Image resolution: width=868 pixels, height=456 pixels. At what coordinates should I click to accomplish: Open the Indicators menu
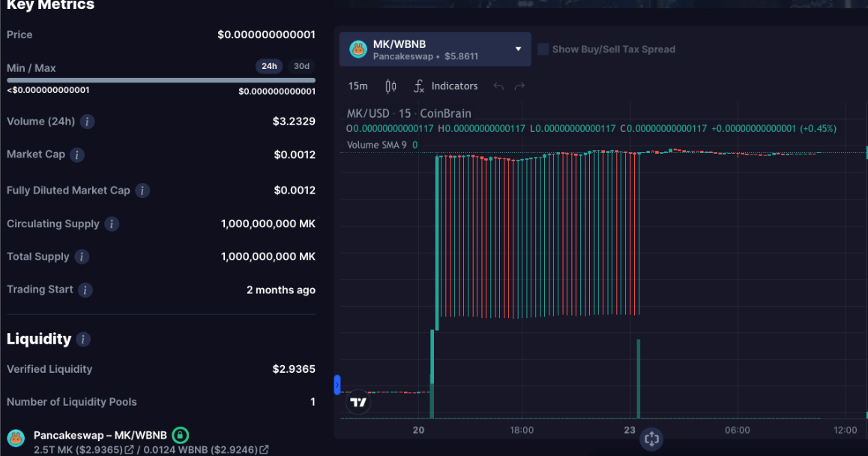(446, 86)
